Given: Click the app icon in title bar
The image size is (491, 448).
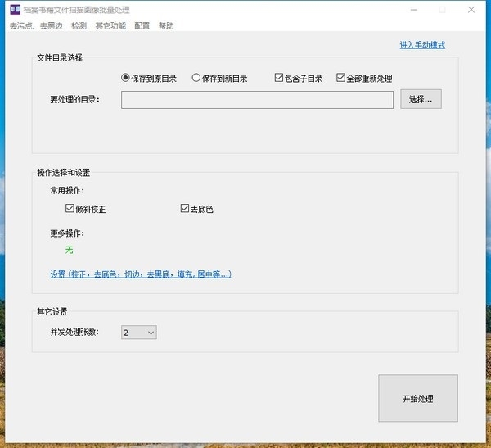Looking at the screenshot, I should [15, 10].
